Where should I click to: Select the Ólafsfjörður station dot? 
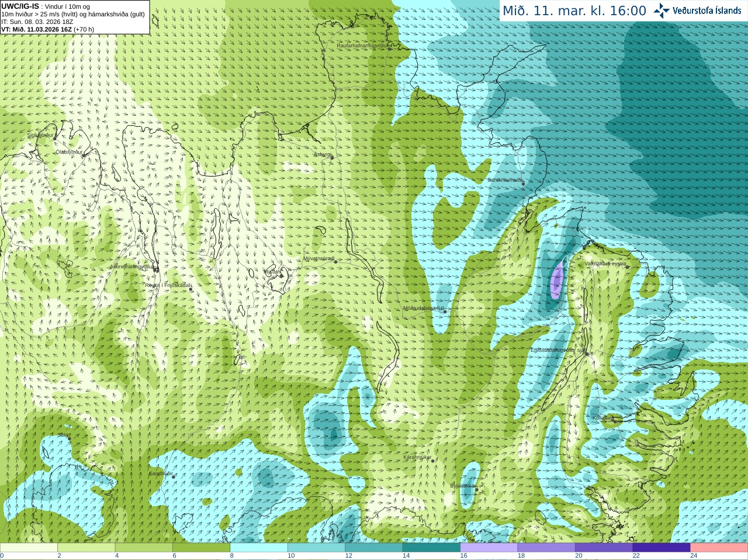(x=84, y=154)
